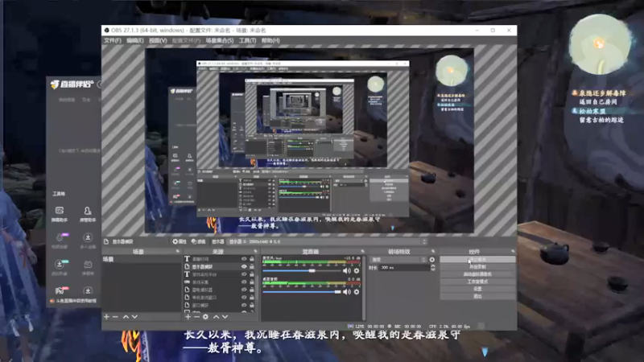Toggle lock on 显示器捕获 source

(252, 267)
